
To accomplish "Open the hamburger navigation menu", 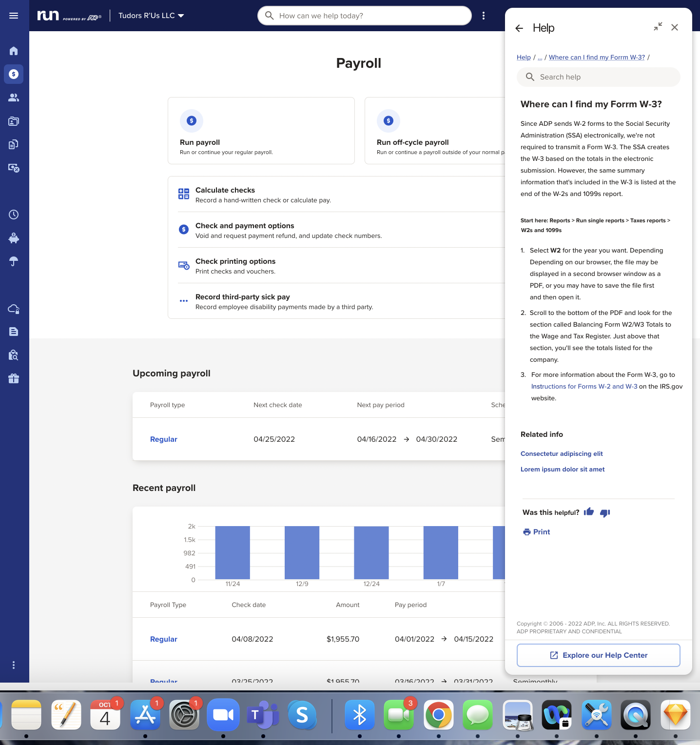I will [x=14, y=16].
